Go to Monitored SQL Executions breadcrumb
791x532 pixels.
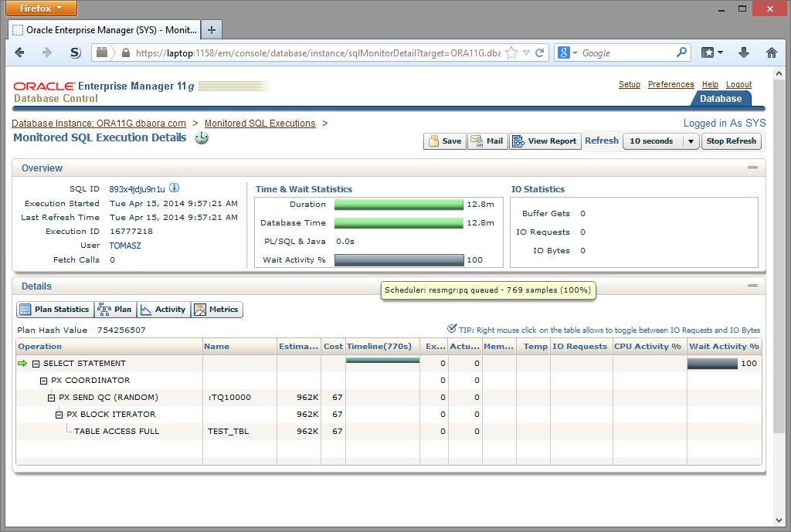coord(260,123)
